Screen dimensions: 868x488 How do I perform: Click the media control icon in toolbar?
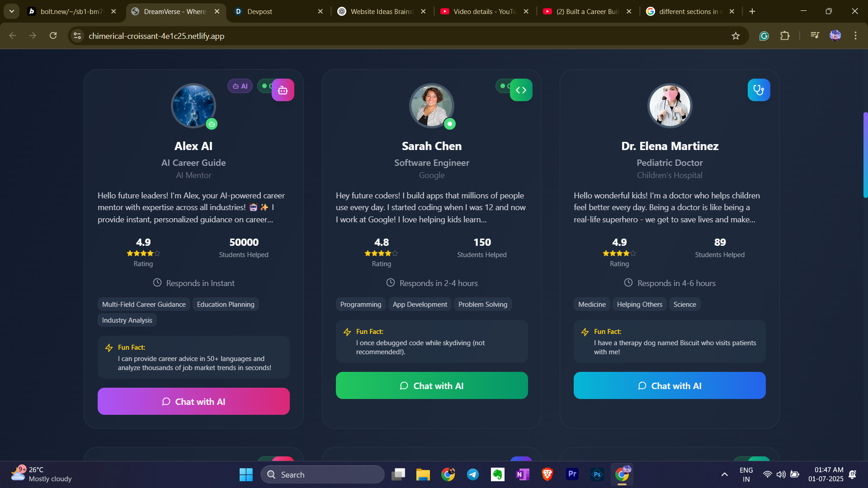(x=815, y=35)
